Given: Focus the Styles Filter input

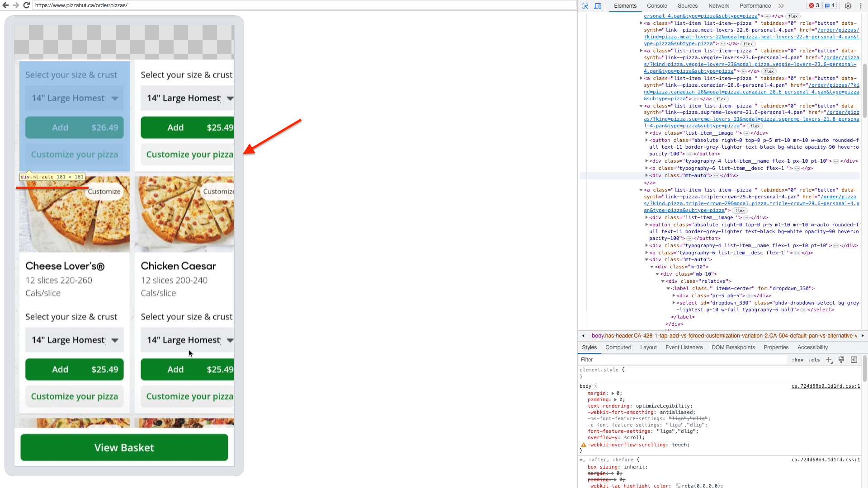Looking at the screenshot, I should [x=683, y=360].
